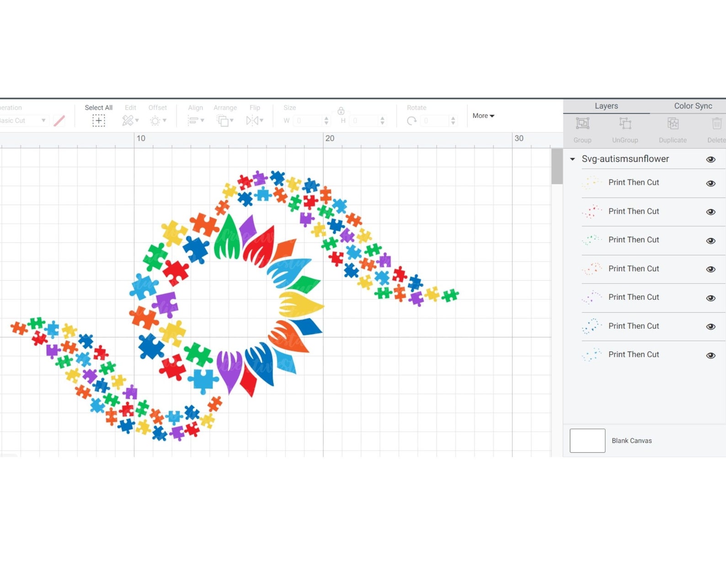Open the Edit scissors tool
This screenshot has width=726, height=588.
coord(128,121)
